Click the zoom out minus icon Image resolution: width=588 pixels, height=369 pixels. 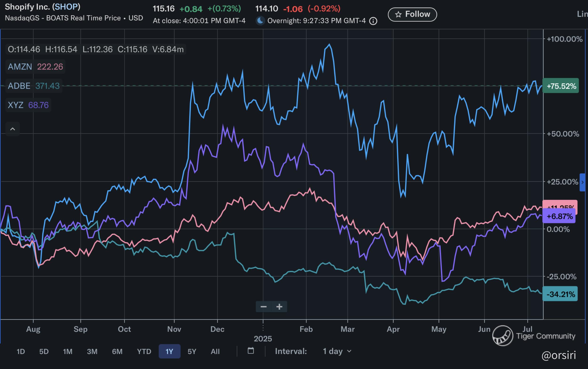click(263, 307)
